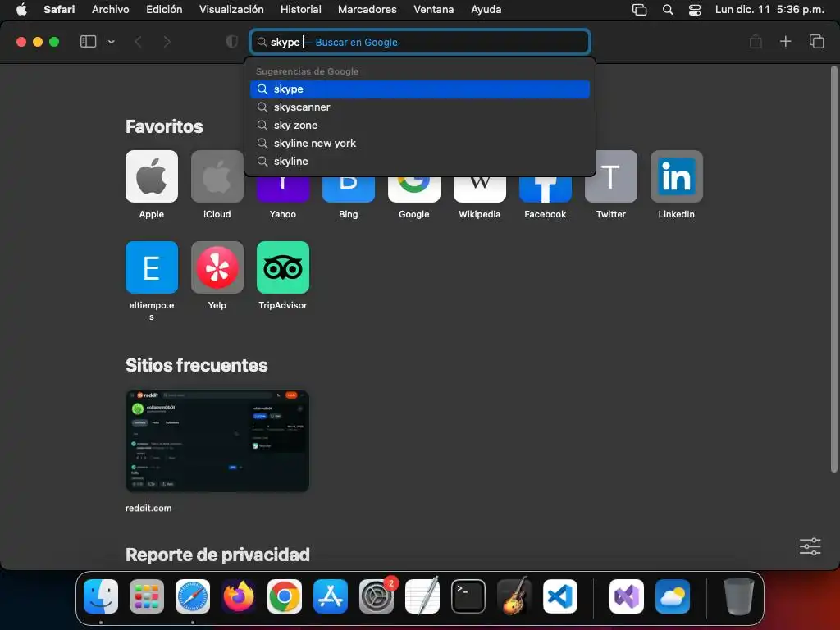This screenshot has height=630, width=840.
Task: Click the screen mirroring menu bar icon
Action: point(639,10)
